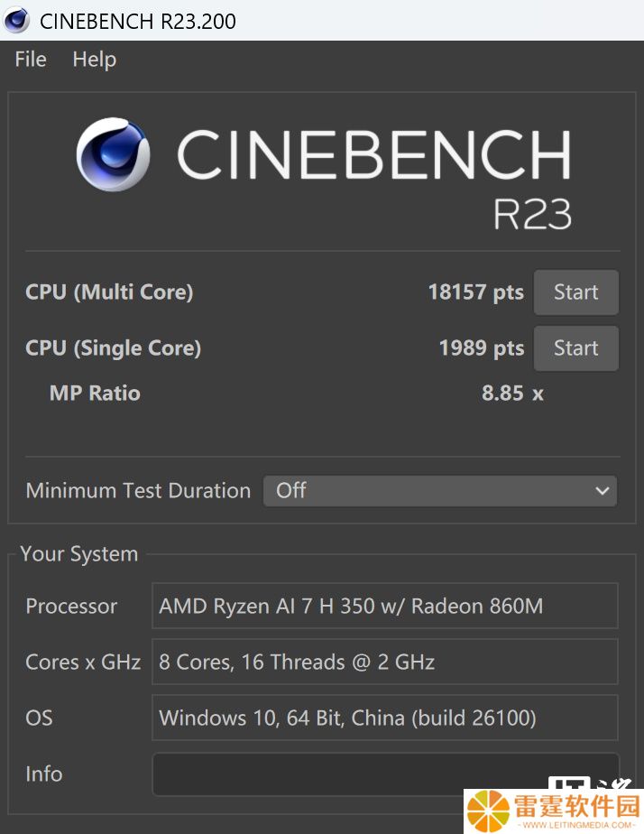The image size is (644, 834).
Task: Start the CPU Single Core test
Action: tap(576, 348)
